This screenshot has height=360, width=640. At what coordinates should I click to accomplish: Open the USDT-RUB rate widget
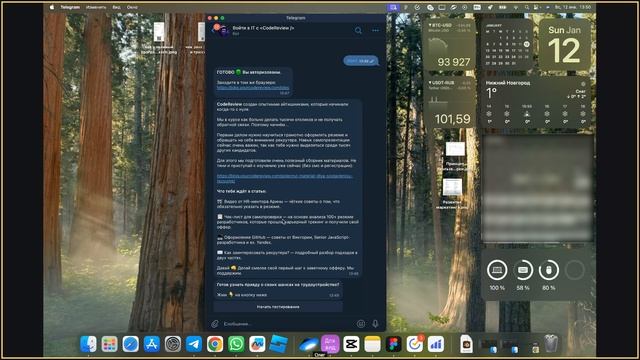[x=450, y=102]
